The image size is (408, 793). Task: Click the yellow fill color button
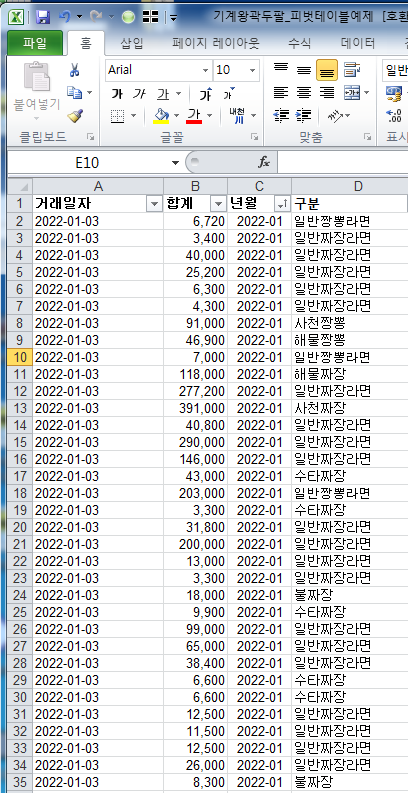(161, 116)
